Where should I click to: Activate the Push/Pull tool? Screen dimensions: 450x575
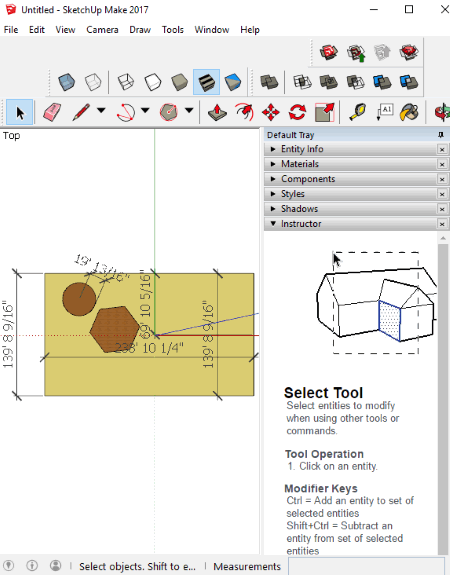click(217, 112)
